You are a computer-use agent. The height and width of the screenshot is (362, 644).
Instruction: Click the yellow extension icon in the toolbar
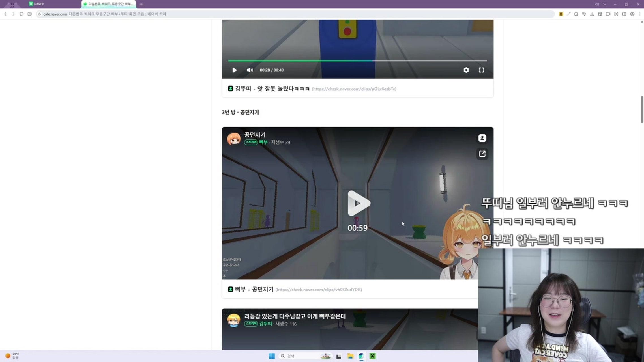[561, 14]
